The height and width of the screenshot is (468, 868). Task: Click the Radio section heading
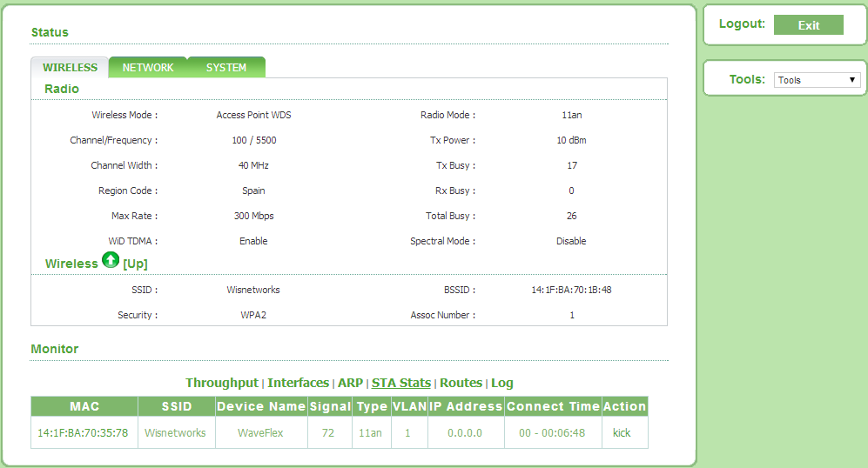(62, 89)
